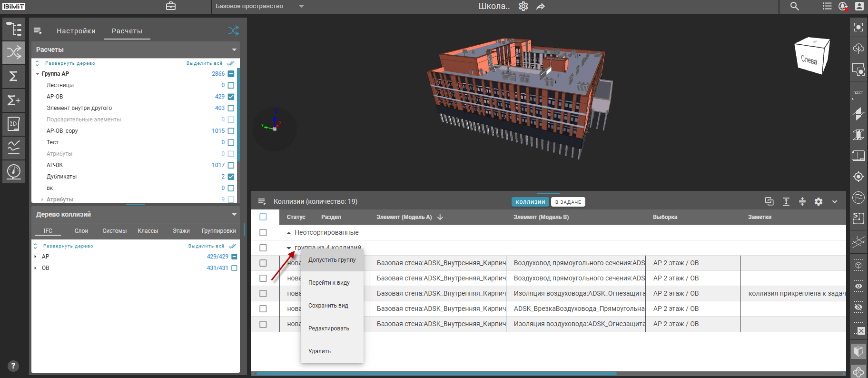Open the gauge dashboard sidebar icon
This screenshot has width=868, height=378.
(x=14, y=171)
